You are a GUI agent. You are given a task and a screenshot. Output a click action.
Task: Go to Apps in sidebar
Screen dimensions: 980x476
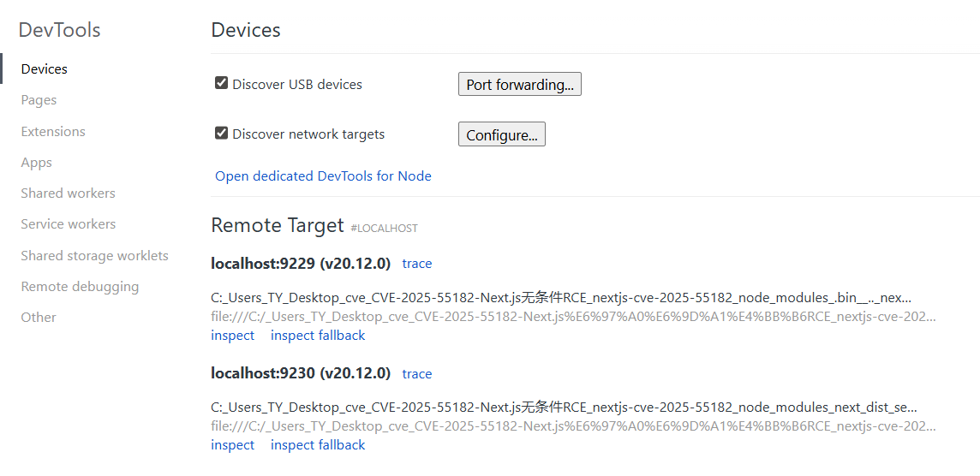coord(37,163)
